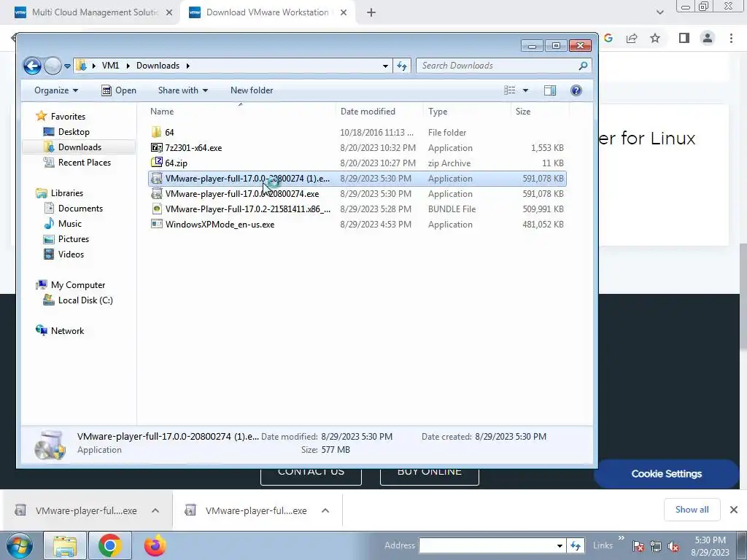747x560 pixels.
Task: Open Chrome tab search chevron
Action: coord(659,13)
